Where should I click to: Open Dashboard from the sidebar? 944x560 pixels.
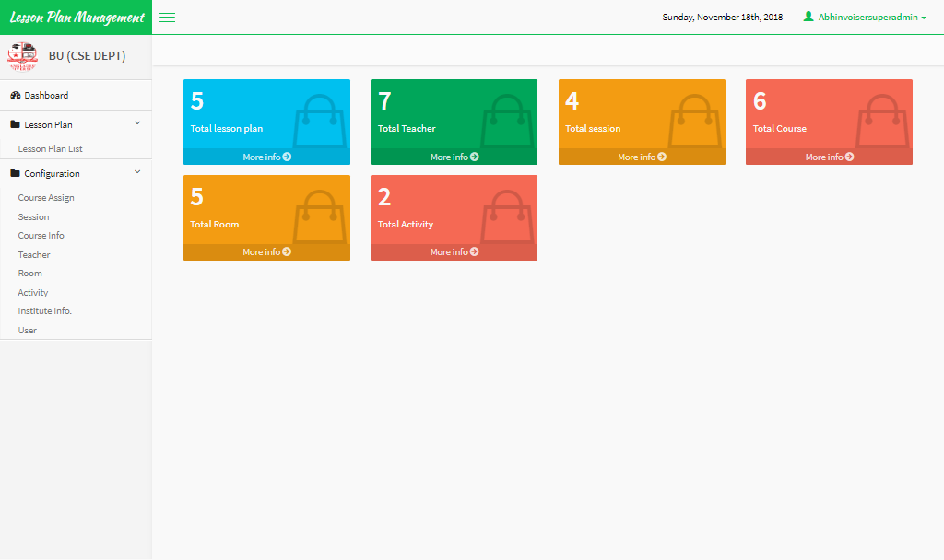click(45, 96)
